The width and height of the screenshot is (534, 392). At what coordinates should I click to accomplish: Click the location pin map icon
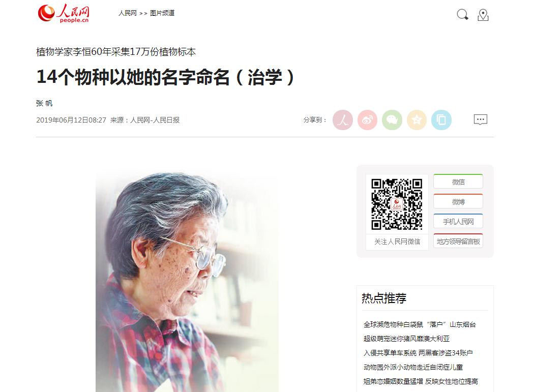[483, 15]
